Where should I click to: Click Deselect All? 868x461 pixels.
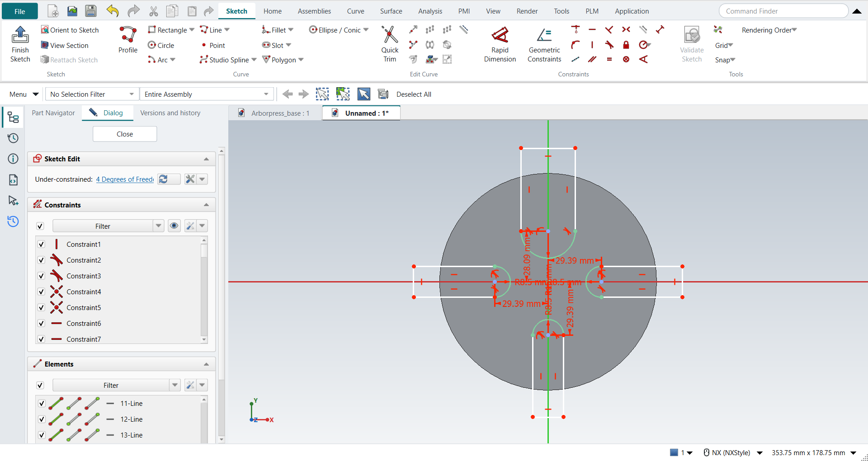[x=414, y=94]
